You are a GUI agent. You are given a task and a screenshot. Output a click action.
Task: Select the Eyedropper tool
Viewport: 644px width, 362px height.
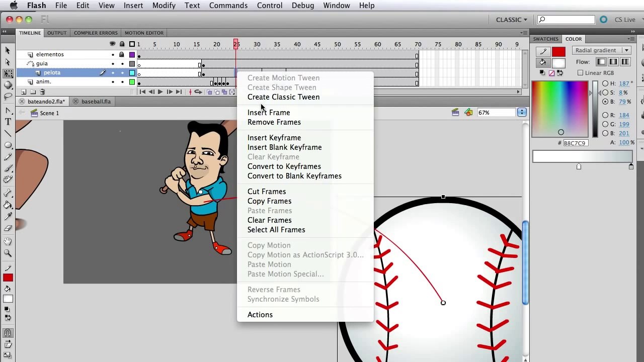8,217
